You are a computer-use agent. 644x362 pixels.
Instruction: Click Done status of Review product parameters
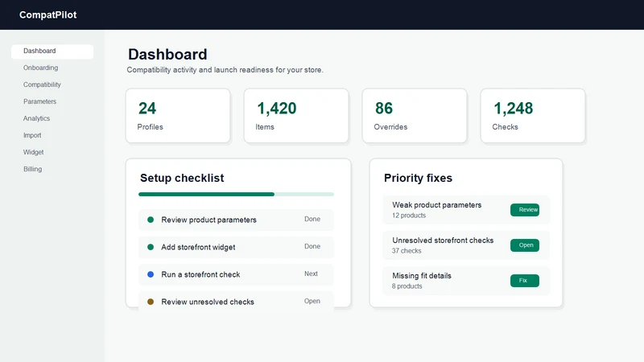click(312, 219)
